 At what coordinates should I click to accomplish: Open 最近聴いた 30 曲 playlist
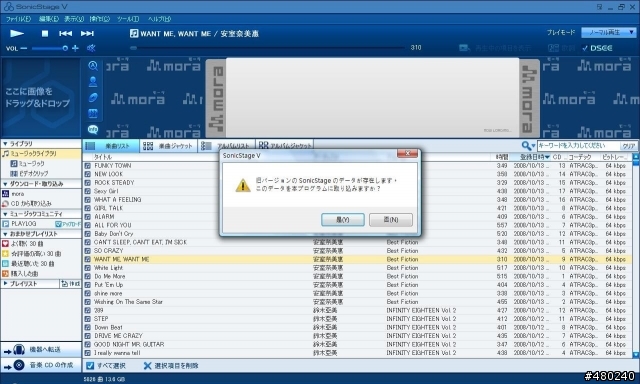pos(29,264)
